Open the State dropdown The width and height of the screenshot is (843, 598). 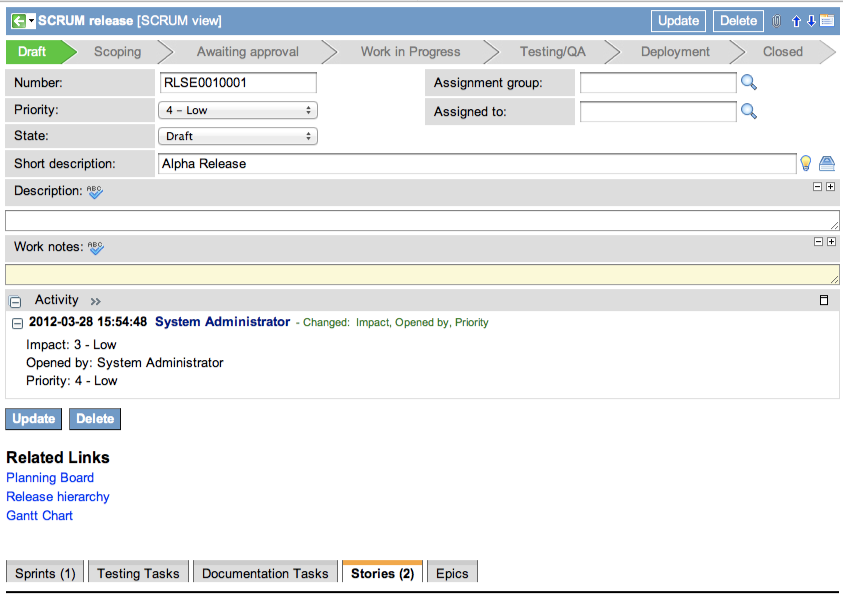coord(237,136)
